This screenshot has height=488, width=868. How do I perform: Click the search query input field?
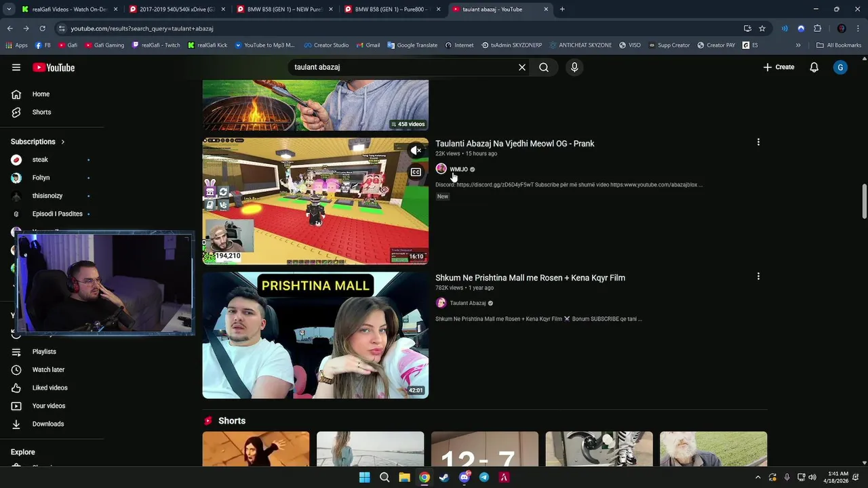pyautogui.click(x=403, y=67)
